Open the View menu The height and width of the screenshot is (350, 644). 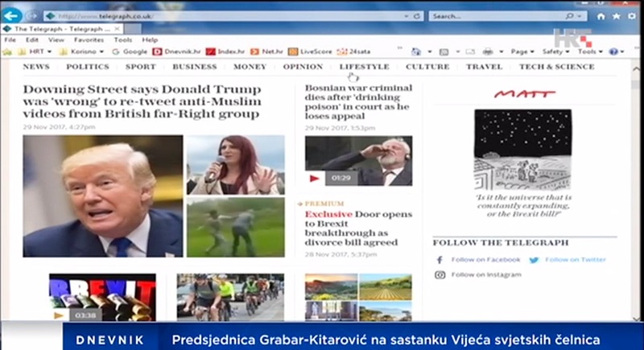[x=56, y=39]
